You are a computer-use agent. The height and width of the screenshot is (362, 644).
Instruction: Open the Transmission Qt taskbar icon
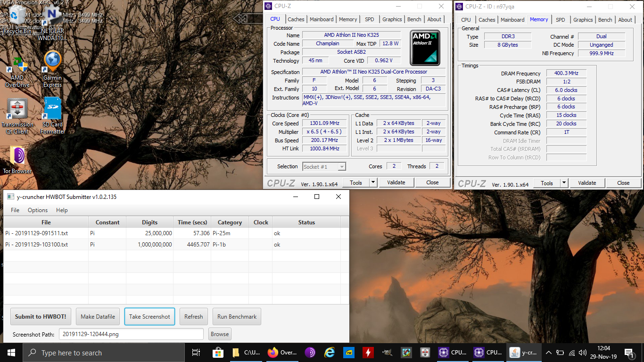coord(425,353)
